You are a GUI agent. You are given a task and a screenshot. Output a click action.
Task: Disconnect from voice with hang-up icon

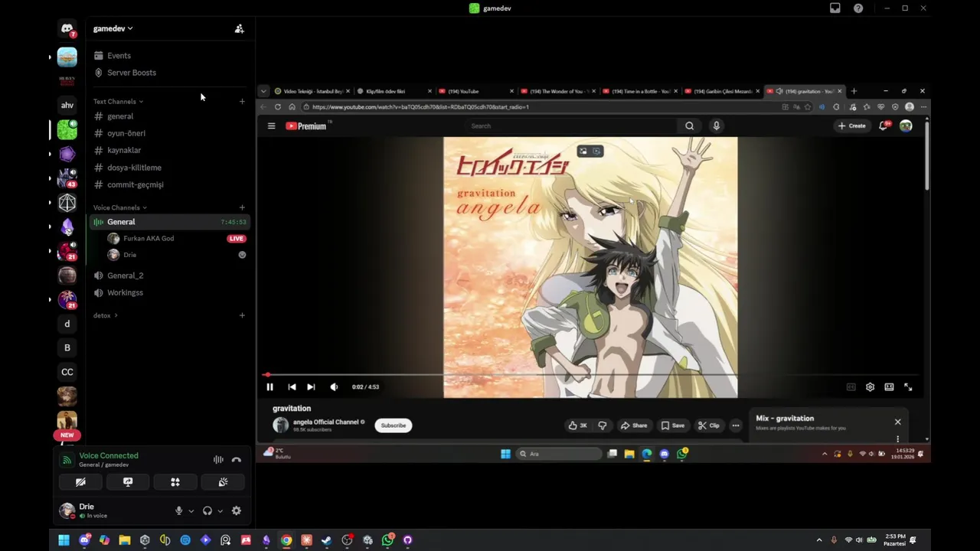coord(237,460)
